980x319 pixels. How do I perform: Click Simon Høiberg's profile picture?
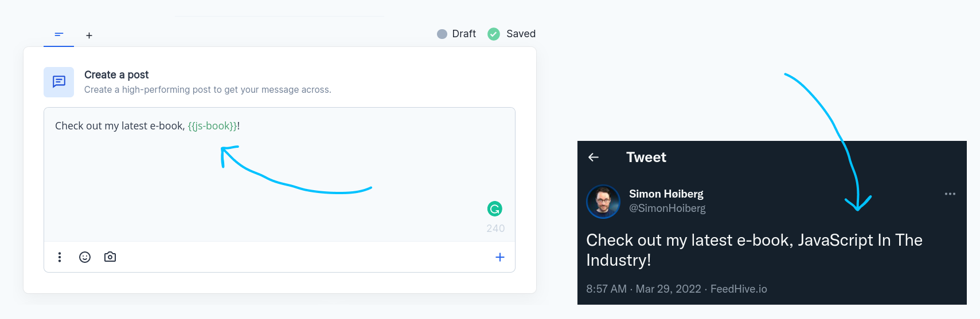pos(603,202)
